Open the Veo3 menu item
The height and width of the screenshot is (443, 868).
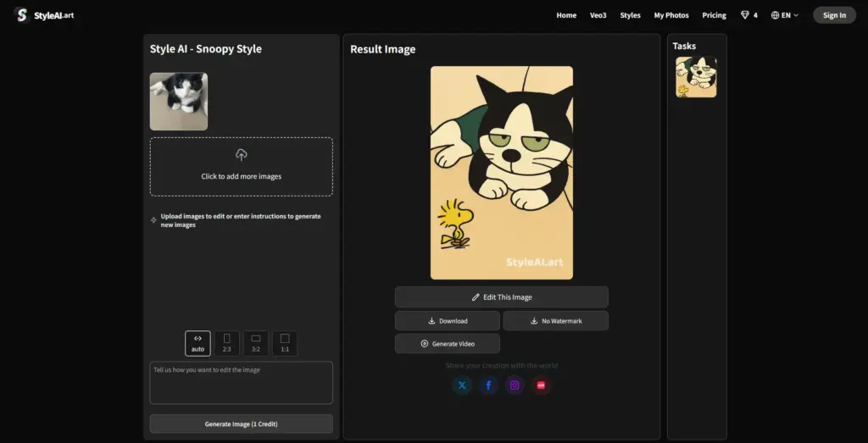[598, 15]
